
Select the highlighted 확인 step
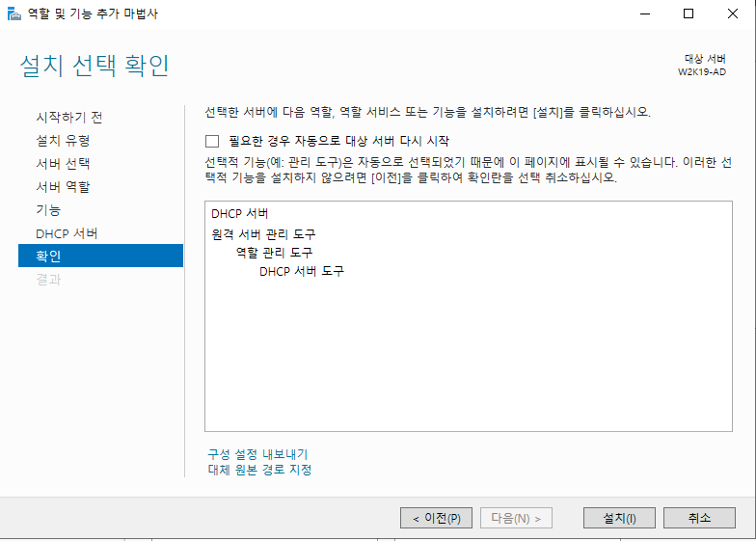pyautogui.click(x=100, y=256)
